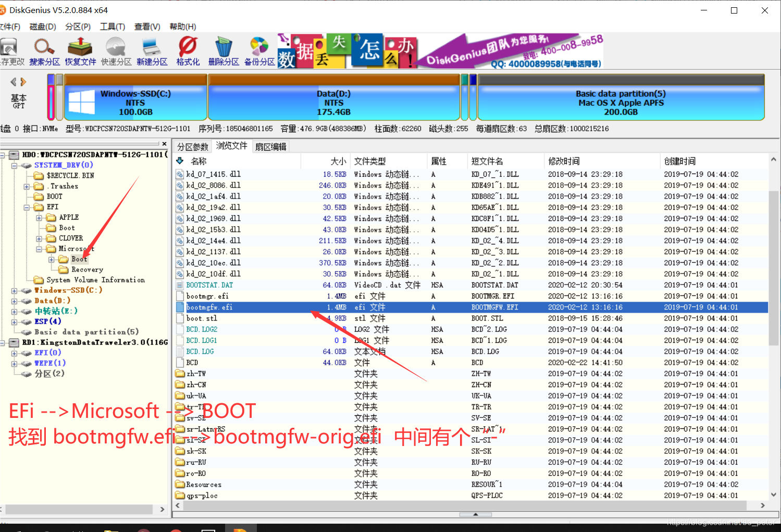Click the Resources folder icon

coord(180,484)
